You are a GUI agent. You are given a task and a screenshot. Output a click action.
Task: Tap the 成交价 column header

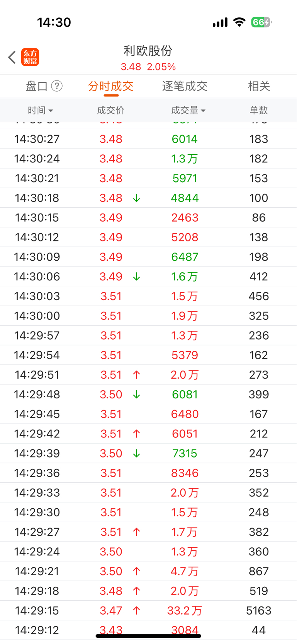[110, 110]
